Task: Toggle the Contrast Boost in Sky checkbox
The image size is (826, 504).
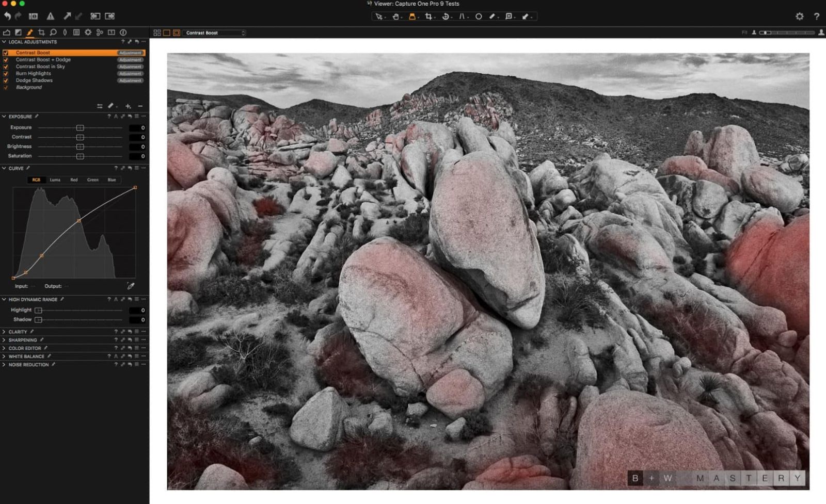Action: (x=6, y=67)
